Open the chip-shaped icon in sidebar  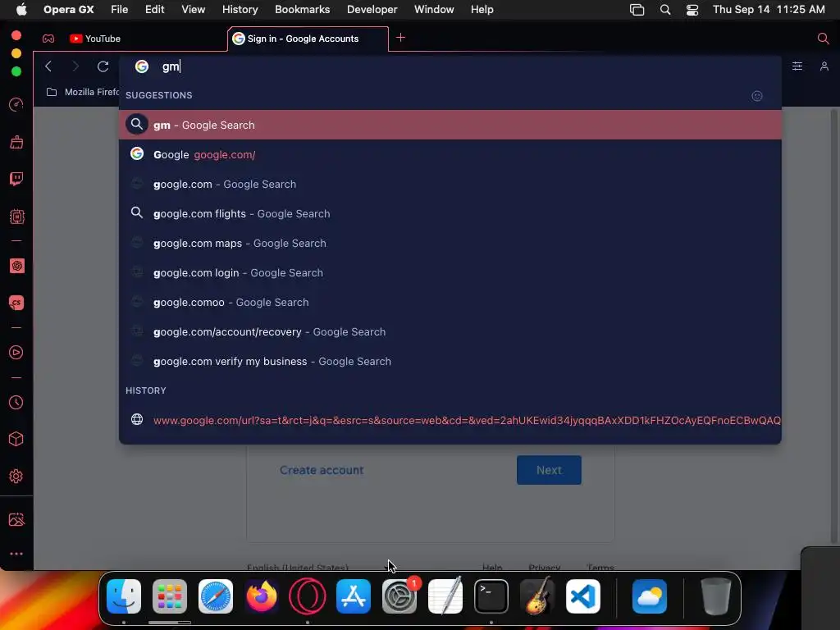click(16, 217)
